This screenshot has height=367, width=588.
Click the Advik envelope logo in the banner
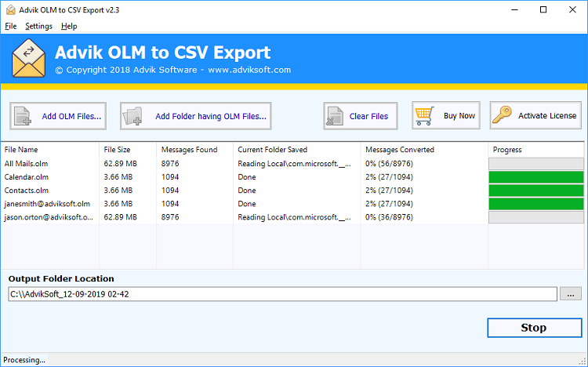[28, 58]
